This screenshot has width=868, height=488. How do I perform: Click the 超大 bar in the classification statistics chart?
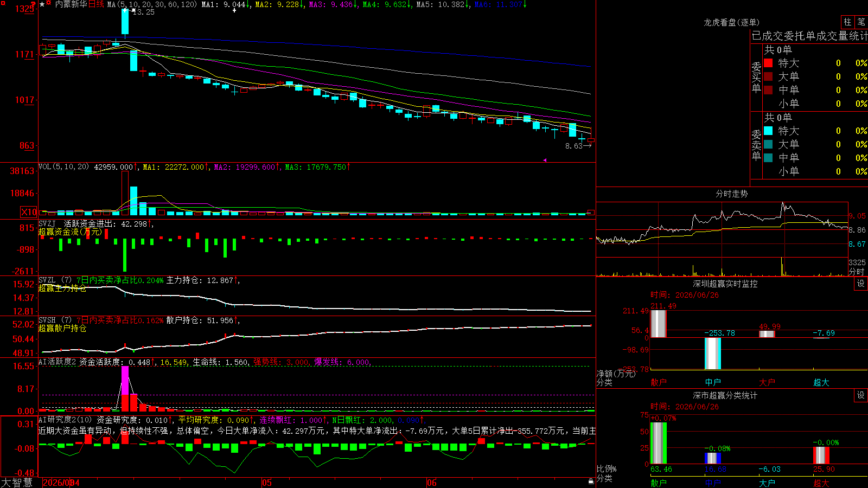point(821,455)
